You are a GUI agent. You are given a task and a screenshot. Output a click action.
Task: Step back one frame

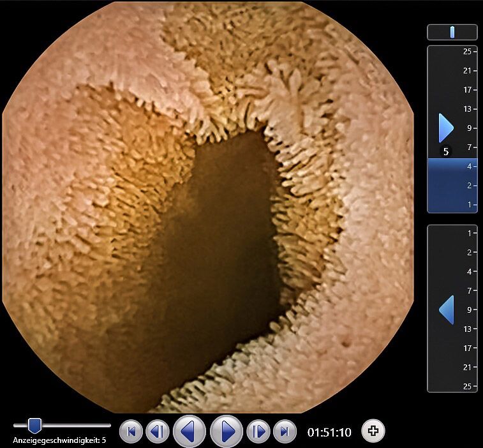[157, 432]
